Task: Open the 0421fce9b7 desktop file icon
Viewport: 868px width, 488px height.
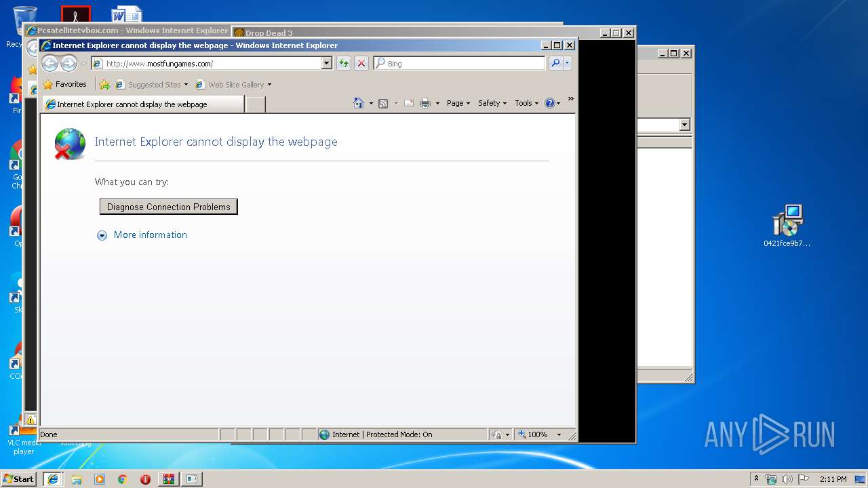Action: tap(787, 226)
